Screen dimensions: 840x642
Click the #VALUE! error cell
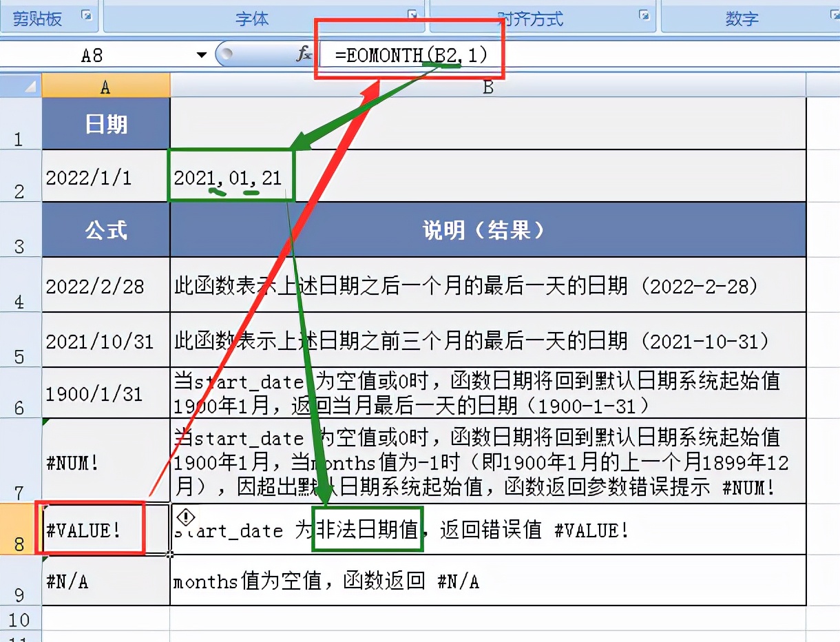tap(106, 529)
